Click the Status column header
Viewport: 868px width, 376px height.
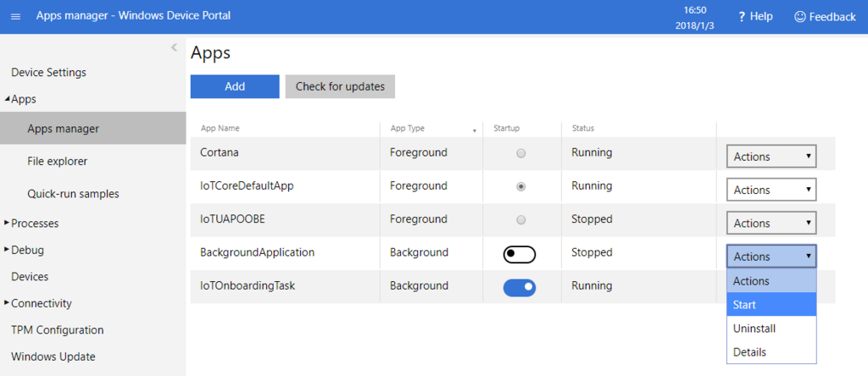point(583,128)
